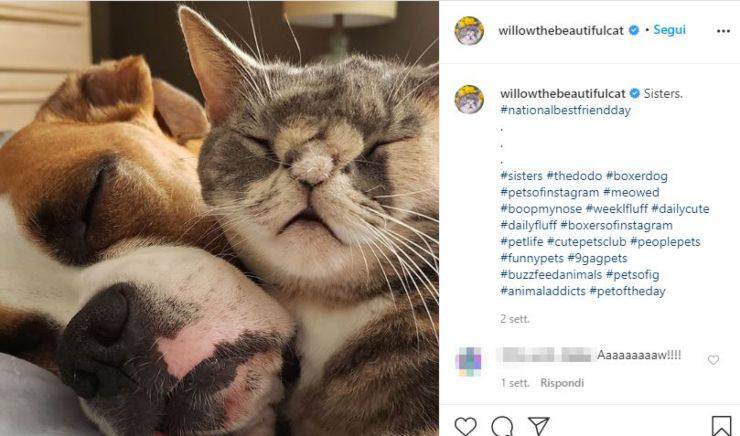This screenshot has height=436, width=740.
Task: Reply to the comment via "Rispondi"
Action: 562,383
